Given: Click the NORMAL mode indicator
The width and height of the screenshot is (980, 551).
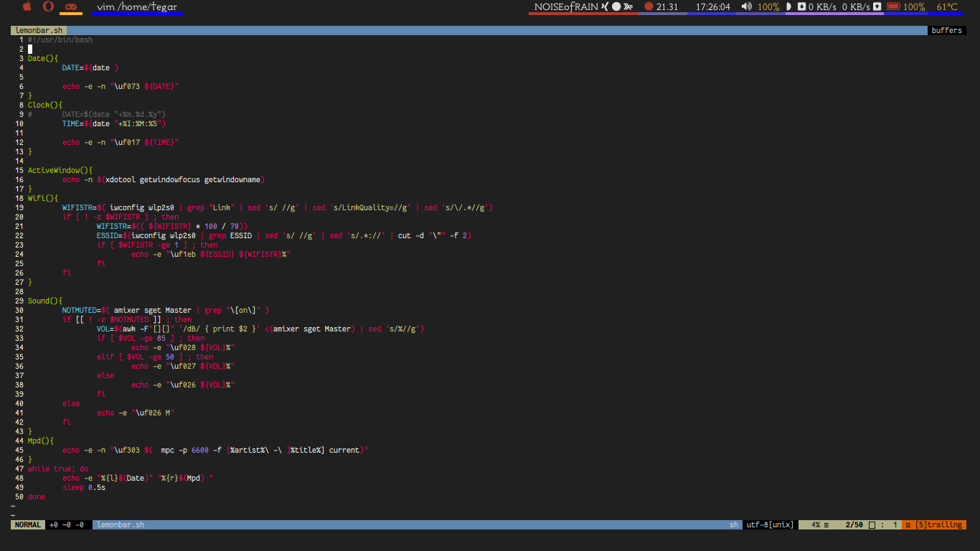Looking at the screenshot, I should tap(27, 524).
